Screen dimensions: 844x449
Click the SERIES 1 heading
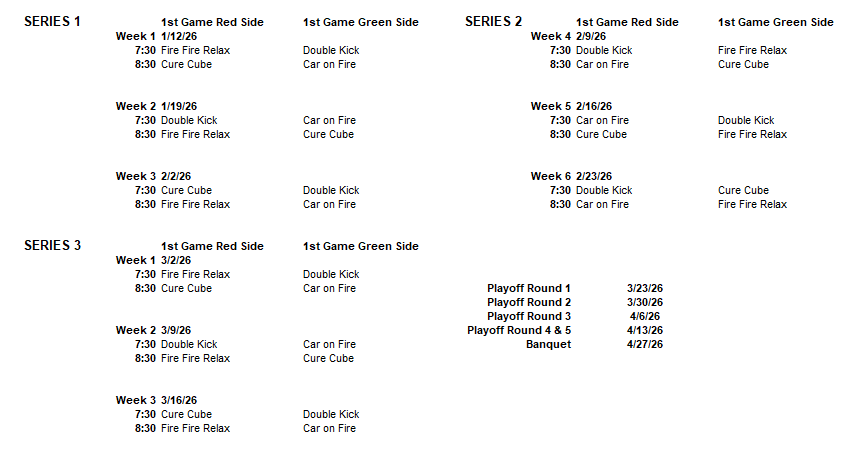52,21
